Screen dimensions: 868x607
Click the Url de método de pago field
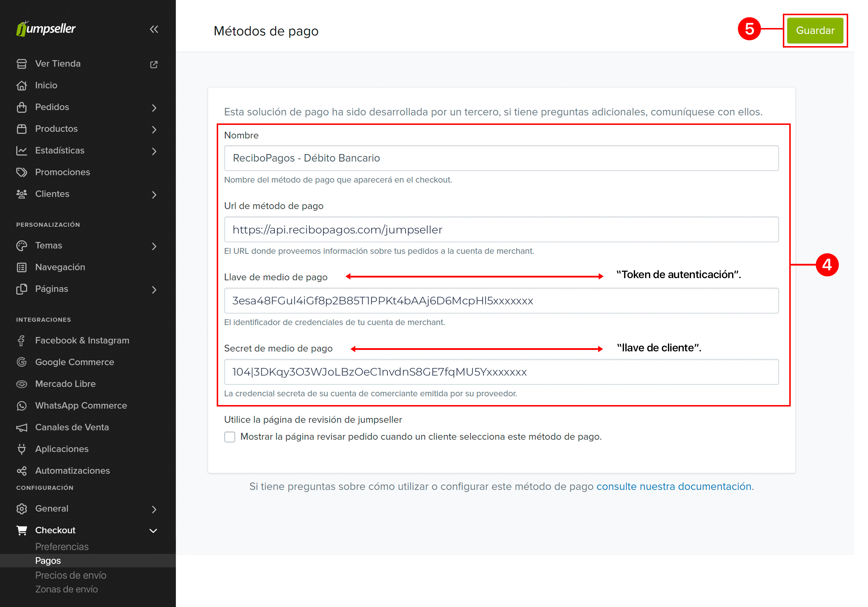pyautogui.click(x=501, y=230)
